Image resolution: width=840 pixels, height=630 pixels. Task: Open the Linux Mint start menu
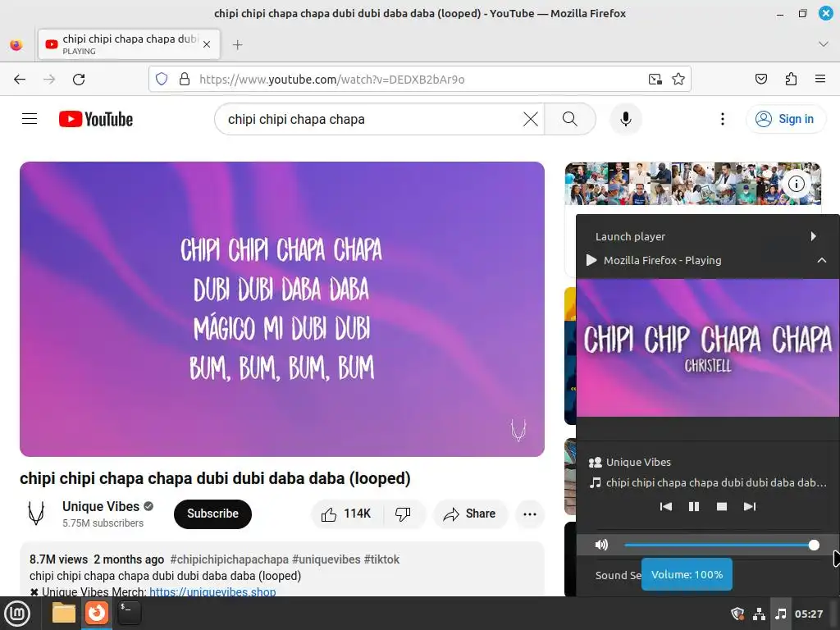click(17, 614)
